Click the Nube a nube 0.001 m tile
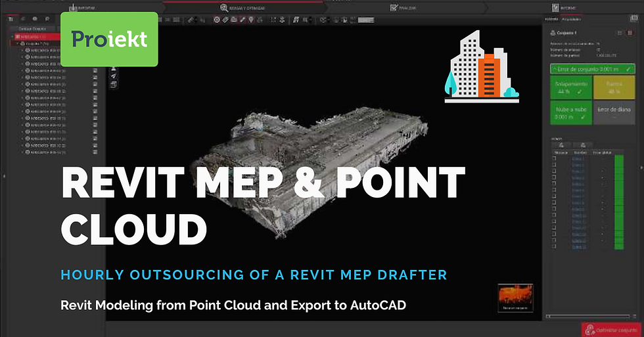The width and height of the screenshot is (644, 337). tap(571, 113)
